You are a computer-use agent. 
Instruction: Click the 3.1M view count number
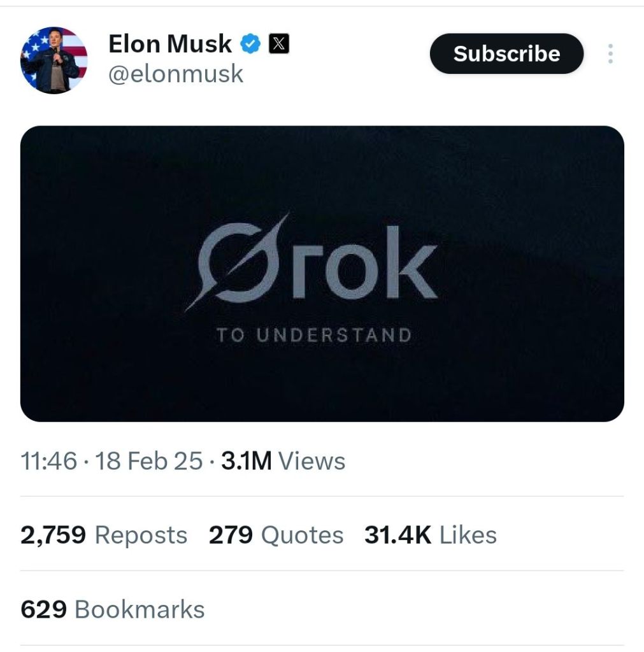pos(246,461)
